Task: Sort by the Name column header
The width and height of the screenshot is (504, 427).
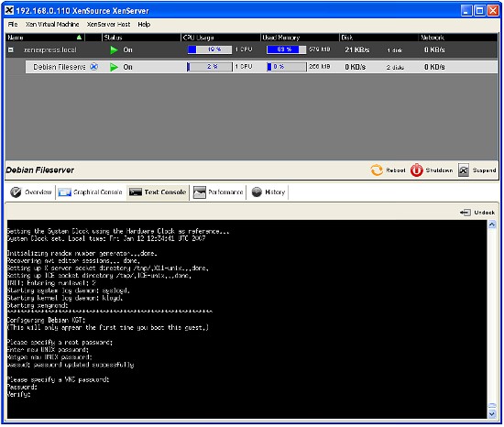Action: [45, 38]
